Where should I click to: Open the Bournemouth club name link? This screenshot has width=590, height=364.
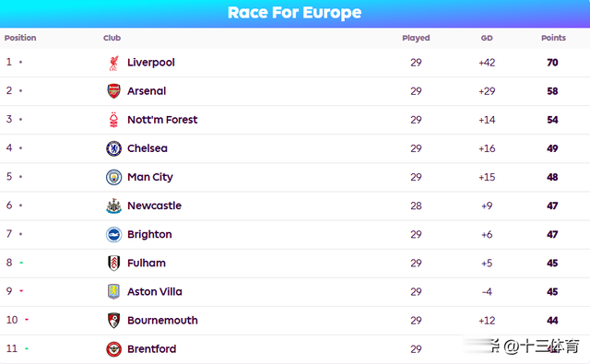[x=162, y=321]
